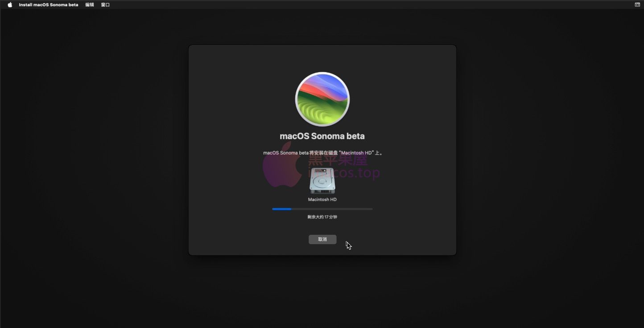Select the Macintosh HD disk icon
This screenshot has width=644, height=328.
[322, 181]
